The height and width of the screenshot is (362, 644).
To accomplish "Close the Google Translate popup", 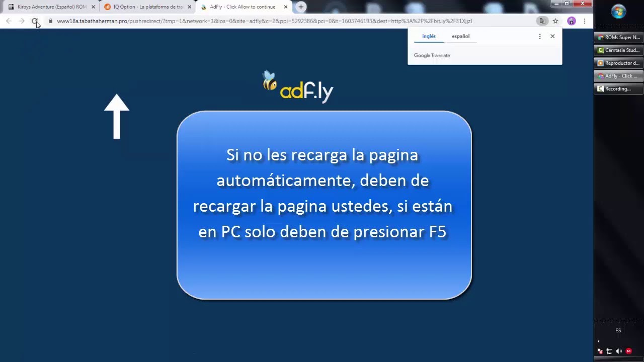I will pyautogui.click(x=552, y=36).
